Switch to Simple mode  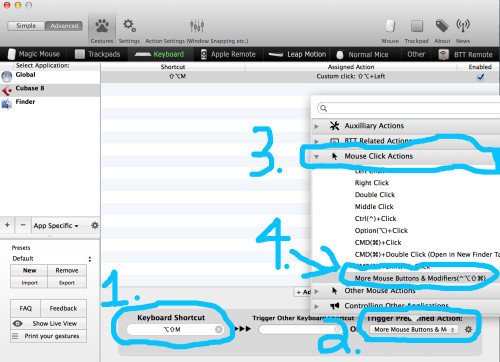(x=26, y=26)
